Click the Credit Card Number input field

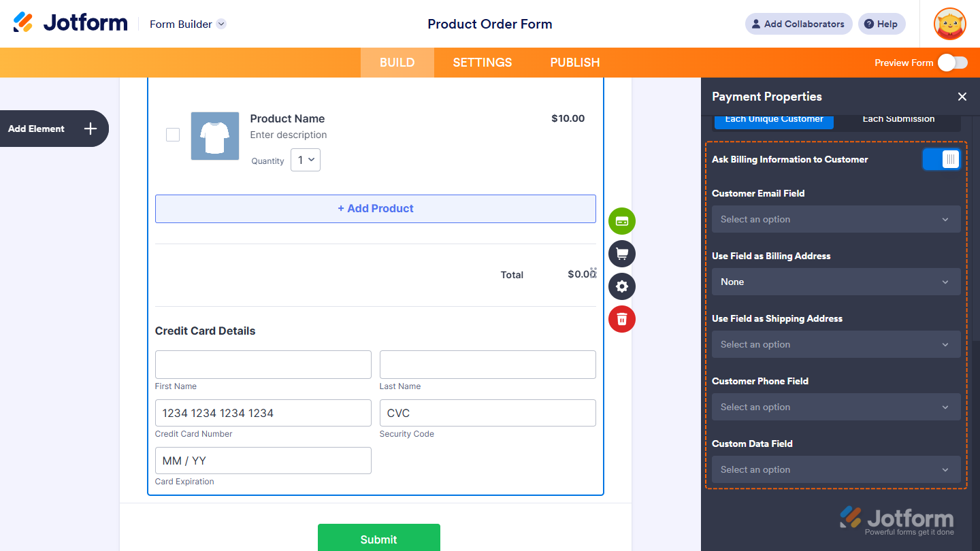[263, 413]
